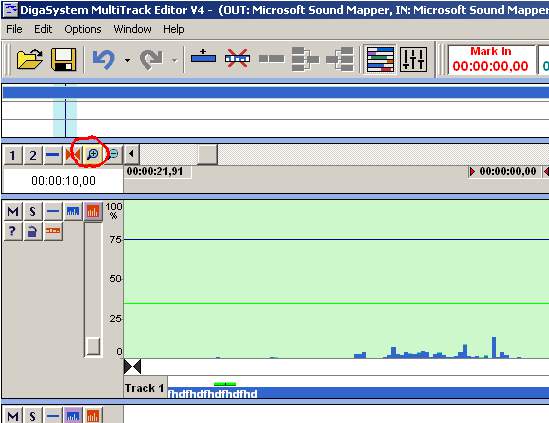The width and height of the screenshot is (549, 423).
Task: Click the horizontal timeline scrollbar thumb
Action: (x=207, y=154)
